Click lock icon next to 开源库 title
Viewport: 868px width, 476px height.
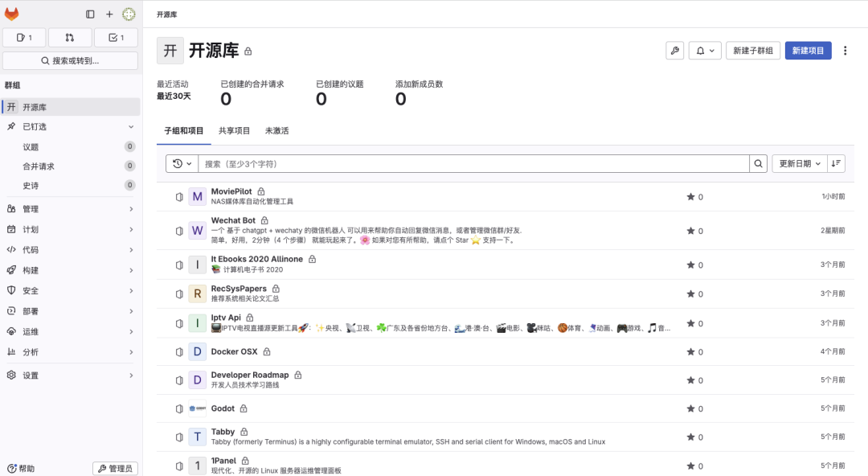tap(248, 51)
